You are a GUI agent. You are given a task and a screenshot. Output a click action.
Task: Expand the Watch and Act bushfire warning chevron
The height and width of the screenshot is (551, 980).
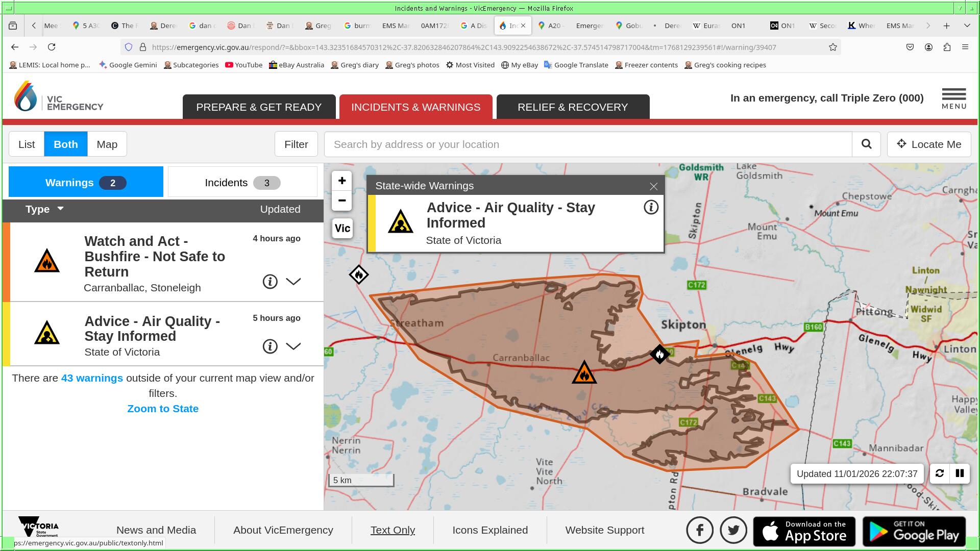pyautogui.click(x=293, y=282)
